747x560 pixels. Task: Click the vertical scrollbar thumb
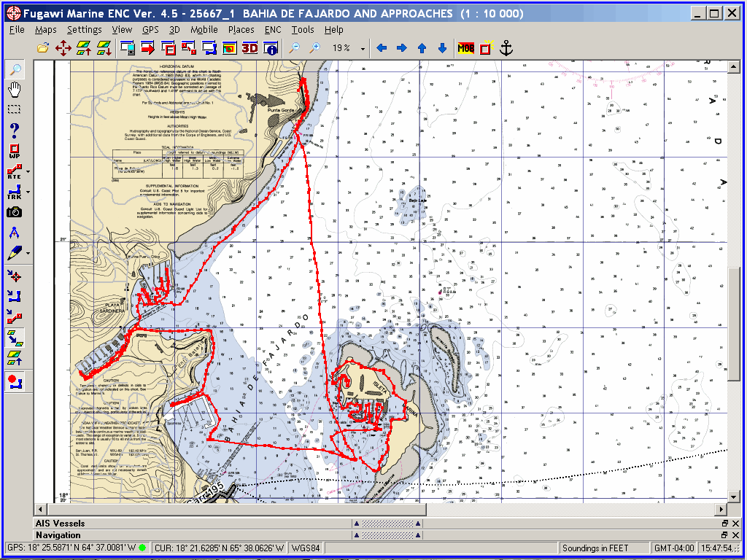(734, 324)
